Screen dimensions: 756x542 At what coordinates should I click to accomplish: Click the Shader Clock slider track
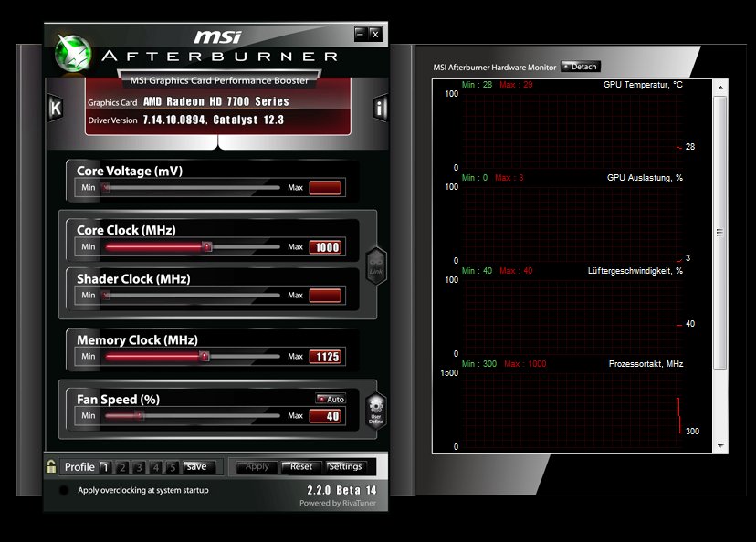[x=191, y=295]
